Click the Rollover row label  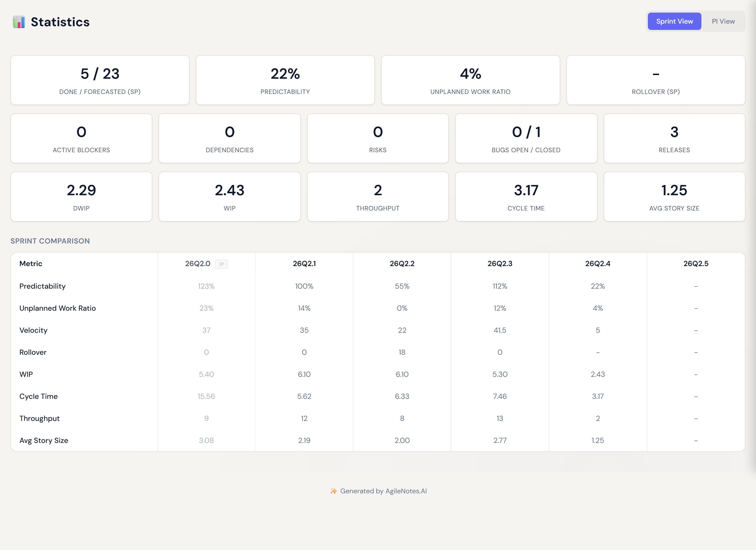[33, 352]
